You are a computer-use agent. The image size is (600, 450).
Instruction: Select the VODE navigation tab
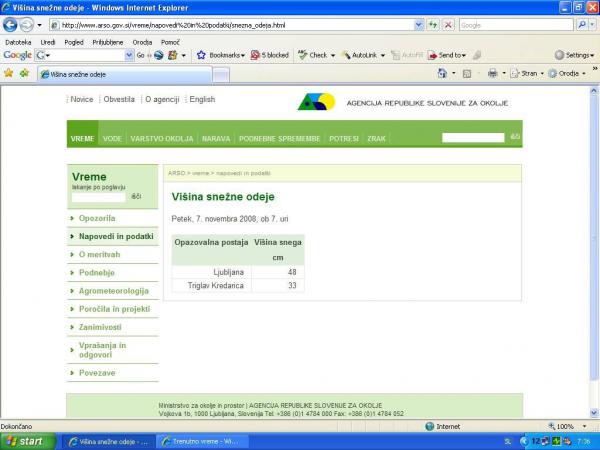coord(112,138)
